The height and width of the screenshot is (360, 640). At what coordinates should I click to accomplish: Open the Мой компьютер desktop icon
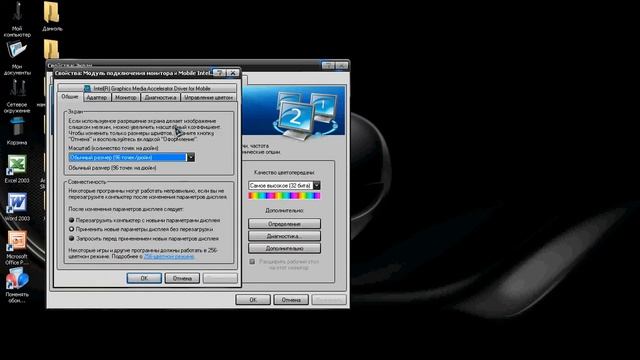click(x=17, y=19)
